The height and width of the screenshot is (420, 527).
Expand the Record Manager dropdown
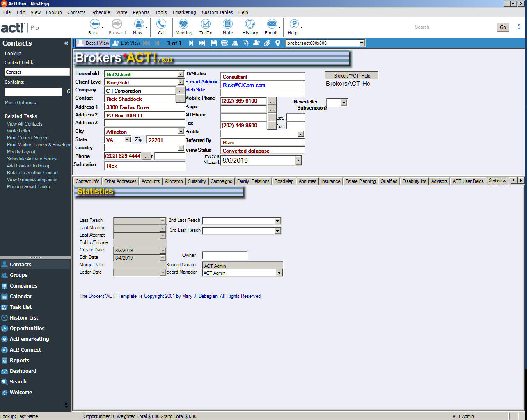click(x=279, y=273)
